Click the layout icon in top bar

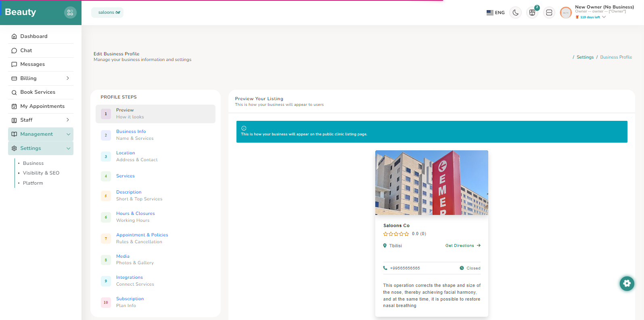[549, 13]
